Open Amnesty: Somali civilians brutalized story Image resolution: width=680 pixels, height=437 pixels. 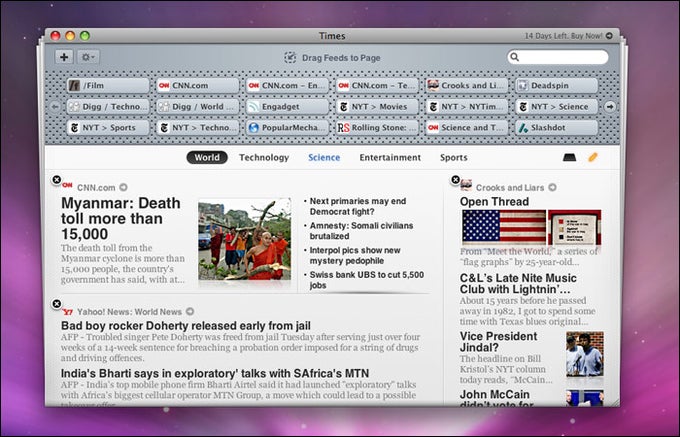361,231
